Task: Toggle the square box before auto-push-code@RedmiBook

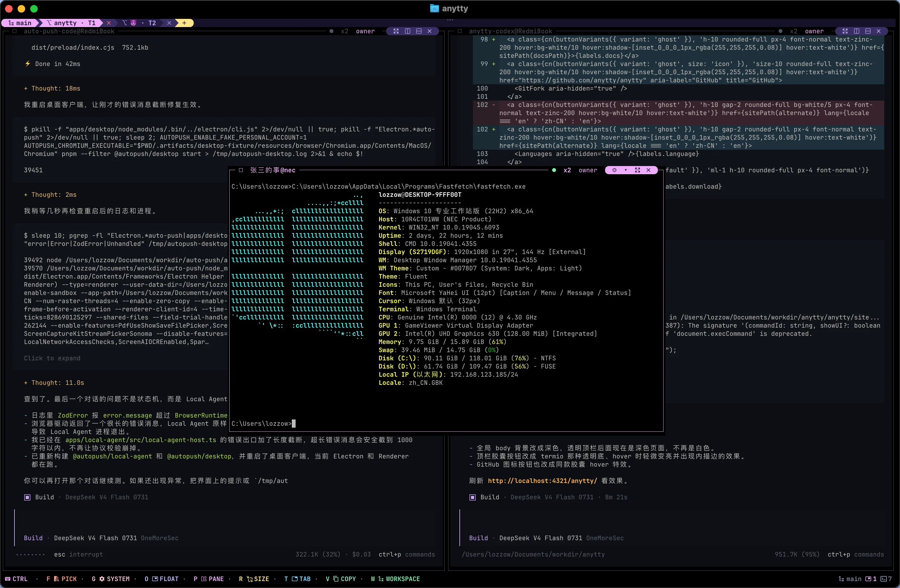Action: tap(14, 31)
